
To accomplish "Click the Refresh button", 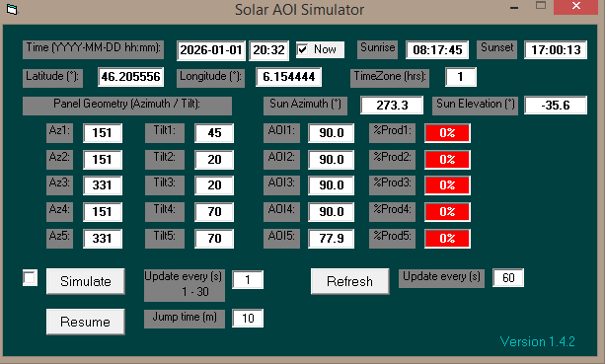I will click(x=350, y=281).
